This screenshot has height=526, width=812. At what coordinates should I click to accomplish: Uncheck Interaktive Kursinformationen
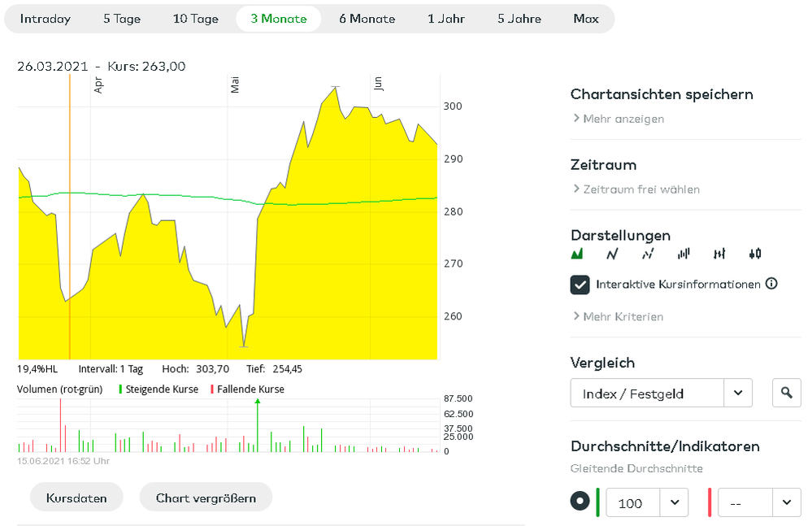580,285
